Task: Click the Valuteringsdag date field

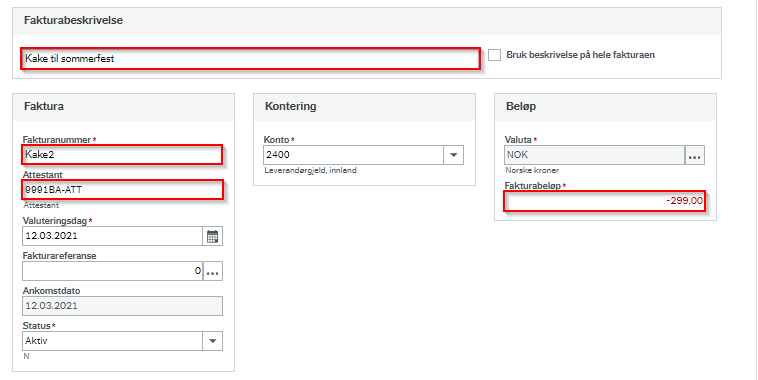Action: coord(113,236)
